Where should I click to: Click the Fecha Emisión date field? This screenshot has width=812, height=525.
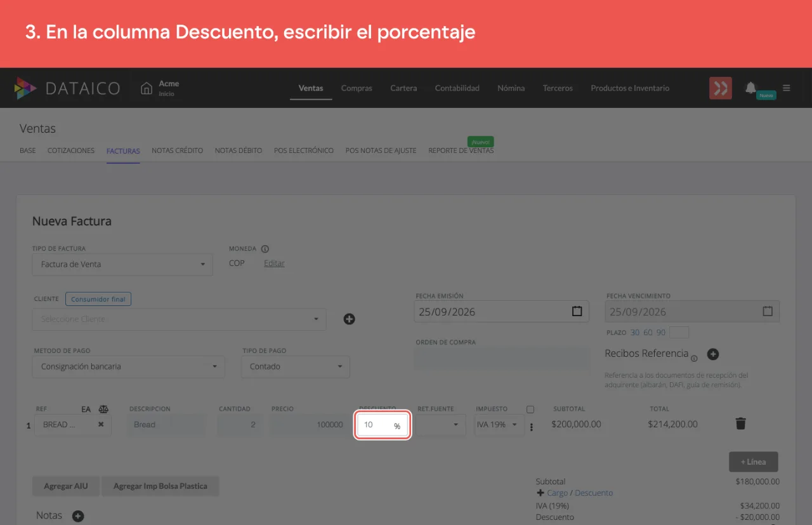502,312
